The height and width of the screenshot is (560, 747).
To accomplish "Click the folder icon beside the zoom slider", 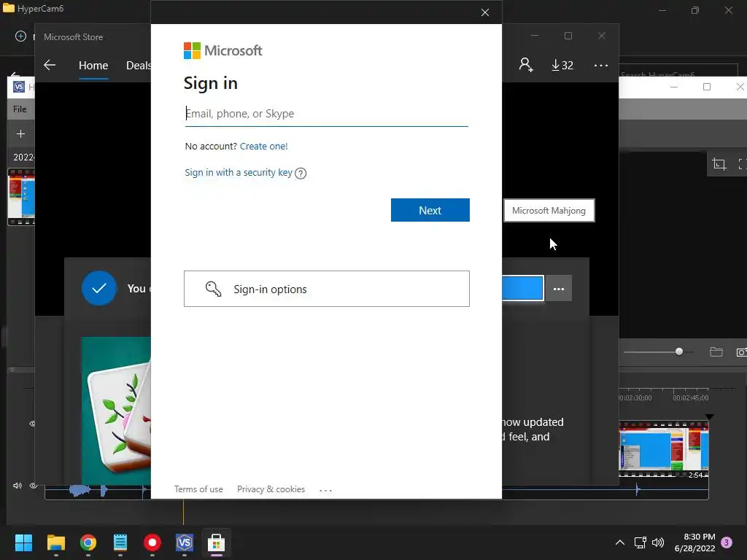I will coord(716,352).
